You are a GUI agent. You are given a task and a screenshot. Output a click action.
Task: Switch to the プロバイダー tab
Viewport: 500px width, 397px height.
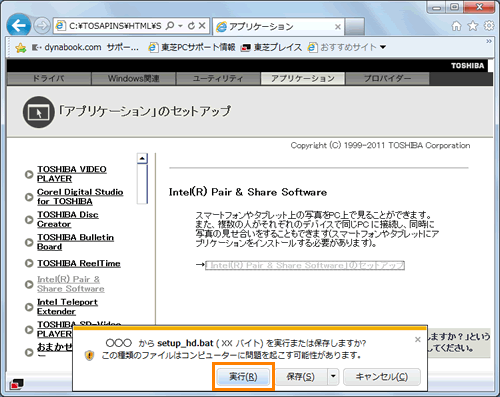[387, 79]
